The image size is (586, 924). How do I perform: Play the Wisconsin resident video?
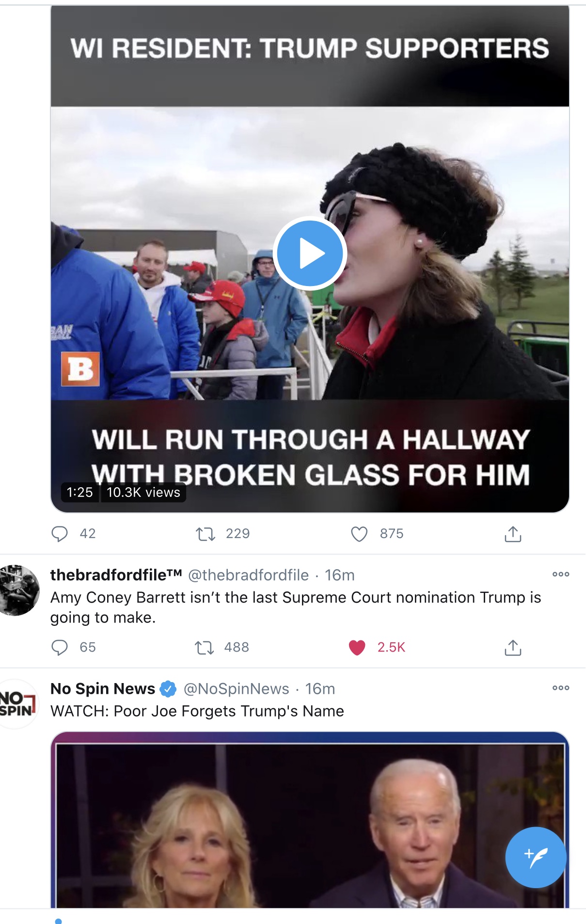309,253
